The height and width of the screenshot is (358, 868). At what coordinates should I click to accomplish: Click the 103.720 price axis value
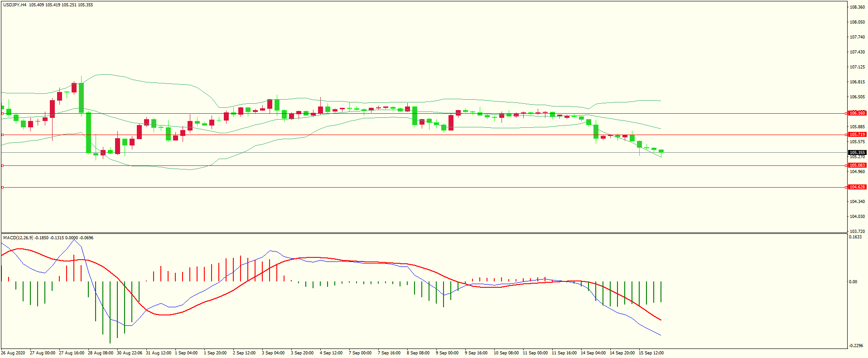858,232
